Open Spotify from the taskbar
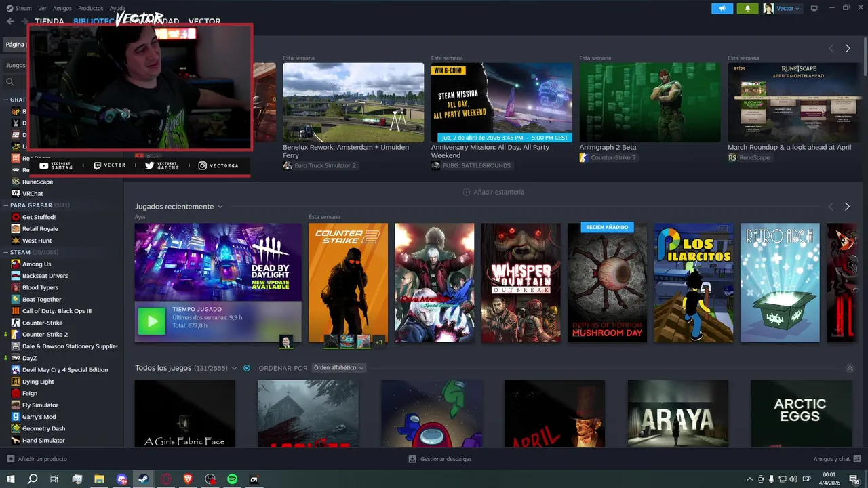This screenshot has width=868, height=488. coord(232,479)
